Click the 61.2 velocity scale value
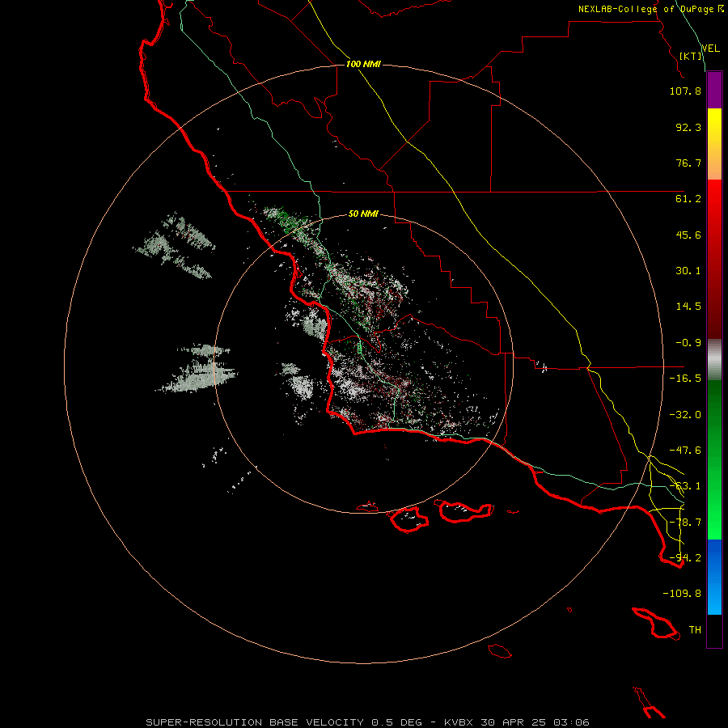 point(688,199)
